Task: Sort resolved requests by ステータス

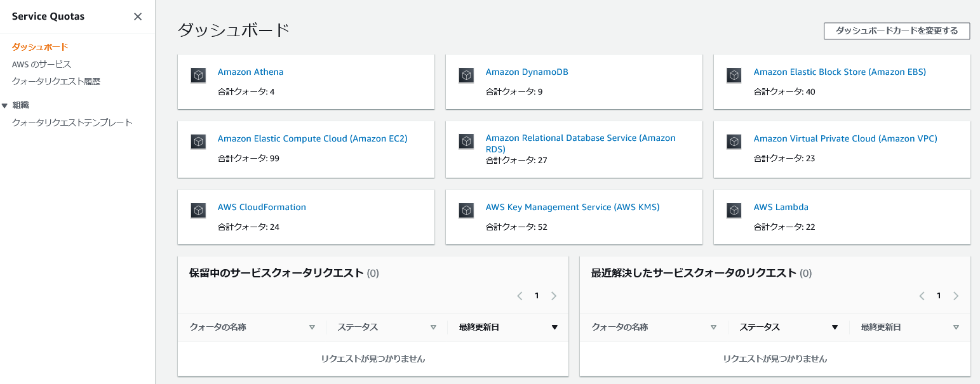Action: 835,328
